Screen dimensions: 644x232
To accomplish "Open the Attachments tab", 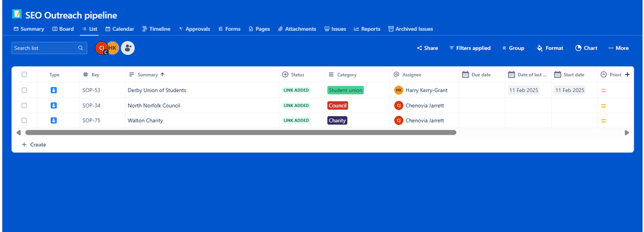I will point(297,29).
